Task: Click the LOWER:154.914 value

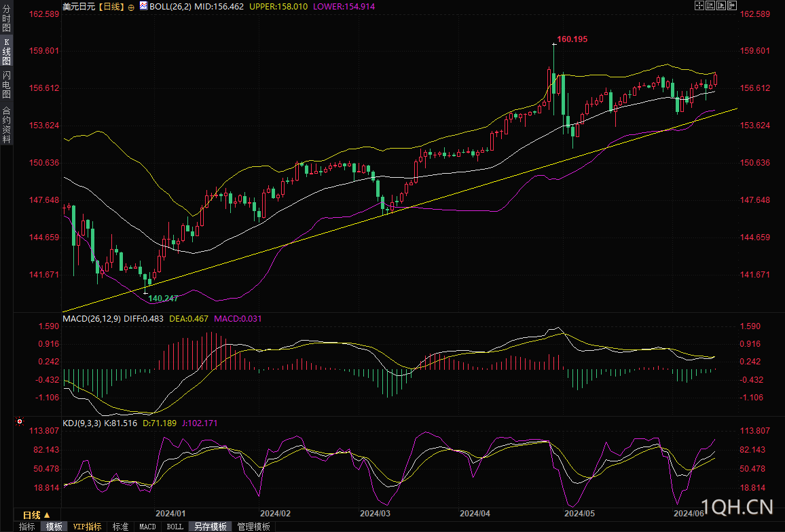Action: (x=344, y=7)
